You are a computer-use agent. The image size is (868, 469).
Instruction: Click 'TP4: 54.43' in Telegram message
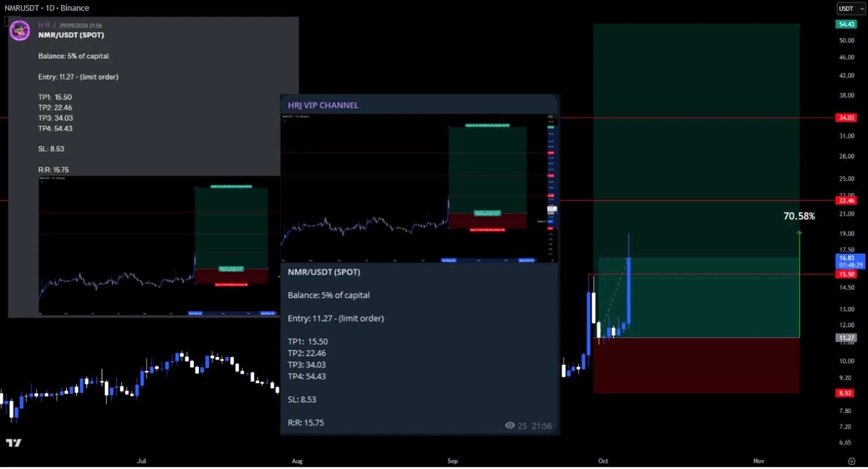[x=307, y=376]
